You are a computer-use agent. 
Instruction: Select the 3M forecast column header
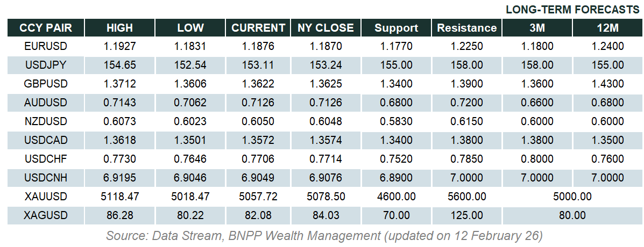(x=537, y=28)
